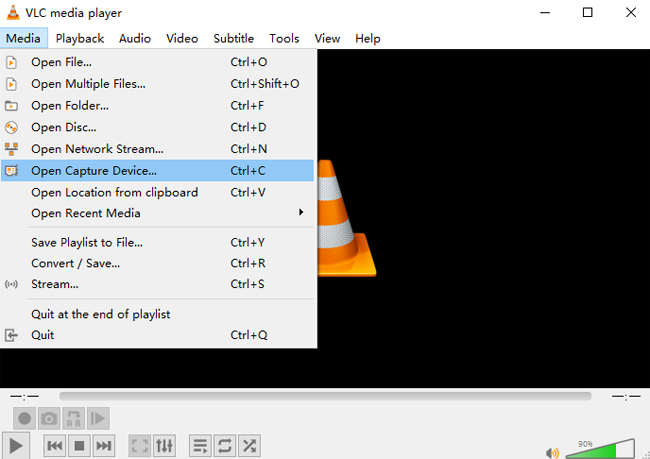Expand Open Recent Media submenu arrow
The height and width of the screenshot is (459, 650).
301,212
